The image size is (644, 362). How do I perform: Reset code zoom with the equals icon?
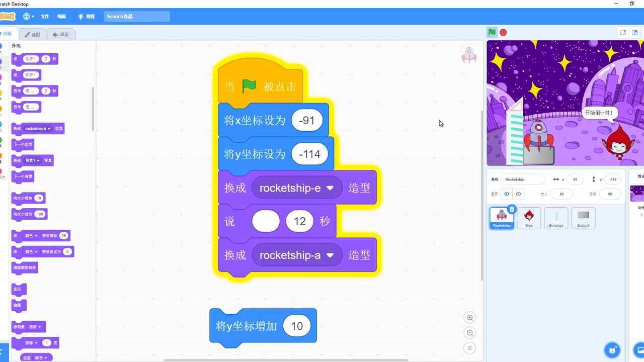[x=469, y=347]
